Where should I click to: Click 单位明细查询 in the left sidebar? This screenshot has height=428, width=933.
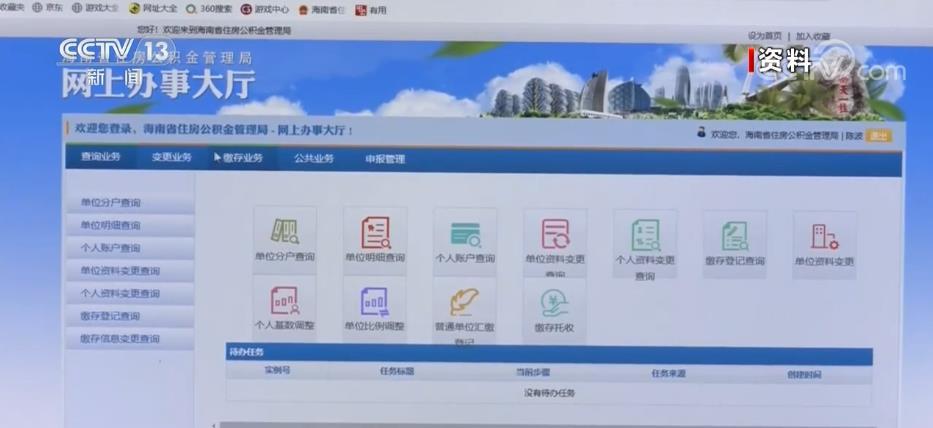click(111, 225)
